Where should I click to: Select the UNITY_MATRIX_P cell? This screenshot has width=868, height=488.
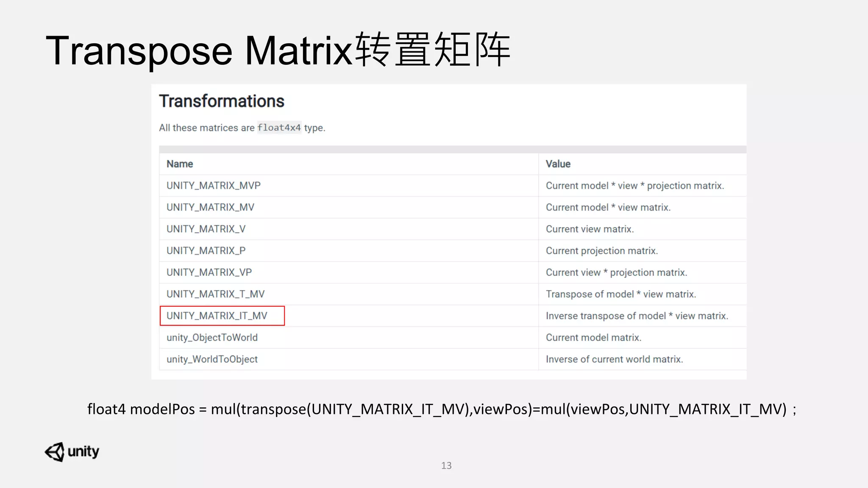[206, 251]
